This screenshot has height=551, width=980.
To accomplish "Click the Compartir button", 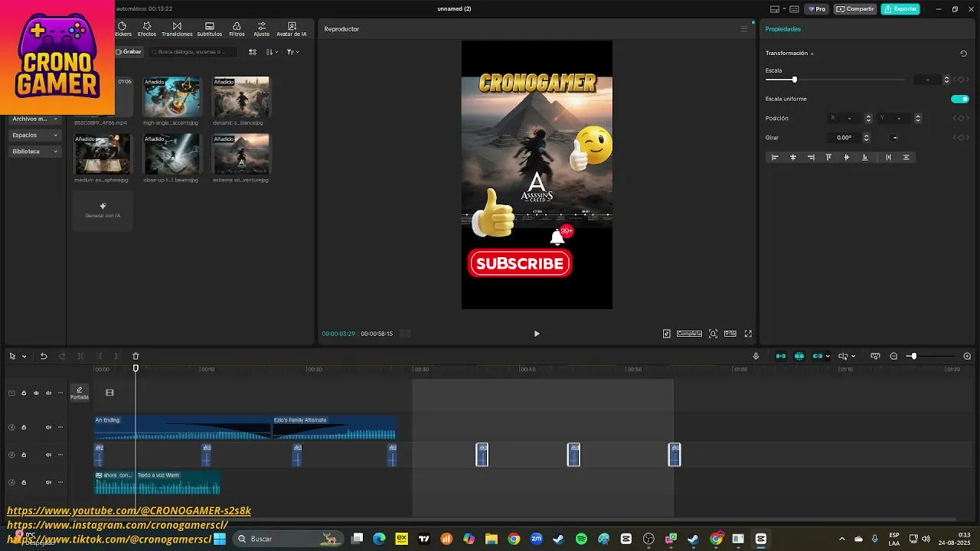I will [855, 9].
